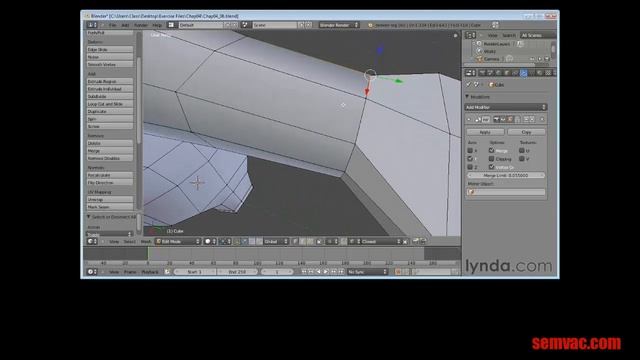Toggle the U textures checkbox

click(522, 151)
